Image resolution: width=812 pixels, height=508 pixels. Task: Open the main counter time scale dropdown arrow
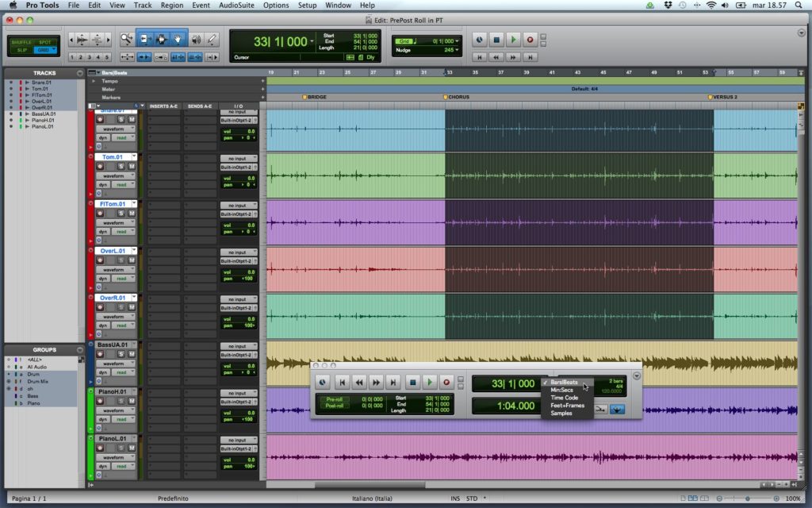pos(312,41)
